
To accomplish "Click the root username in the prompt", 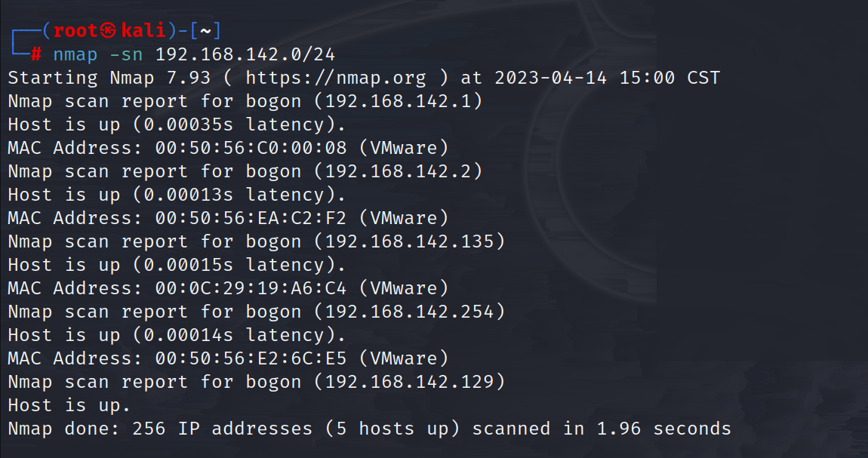I will pos(75,31).
